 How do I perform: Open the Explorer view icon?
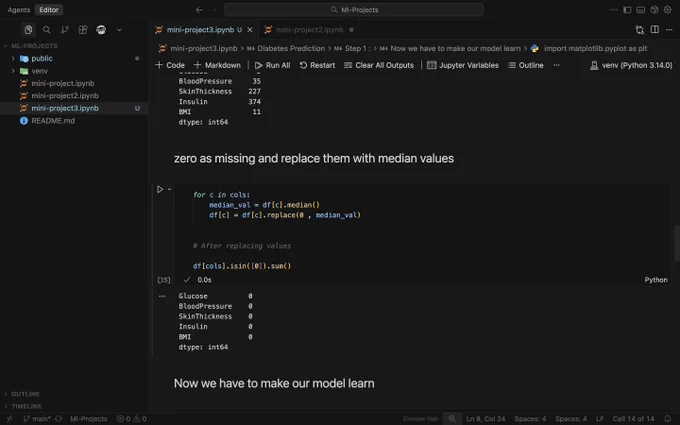(28, 29)
